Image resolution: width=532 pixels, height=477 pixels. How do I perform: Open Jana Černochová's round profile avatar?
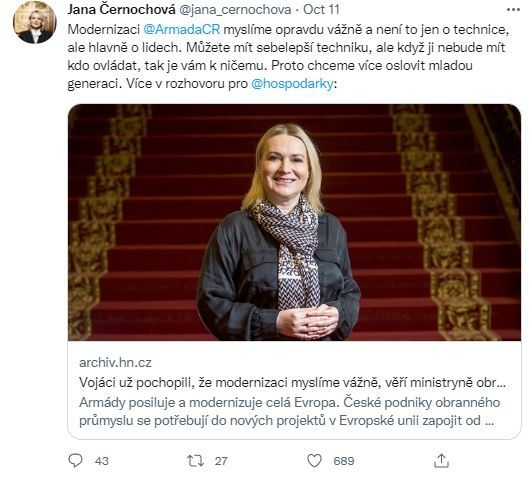point(35,22)
